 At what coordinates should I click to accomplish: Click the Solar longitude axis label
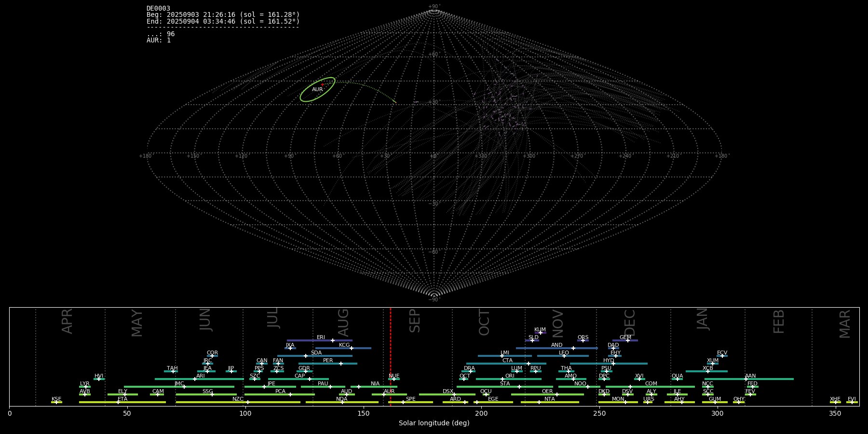click(434, 423)
